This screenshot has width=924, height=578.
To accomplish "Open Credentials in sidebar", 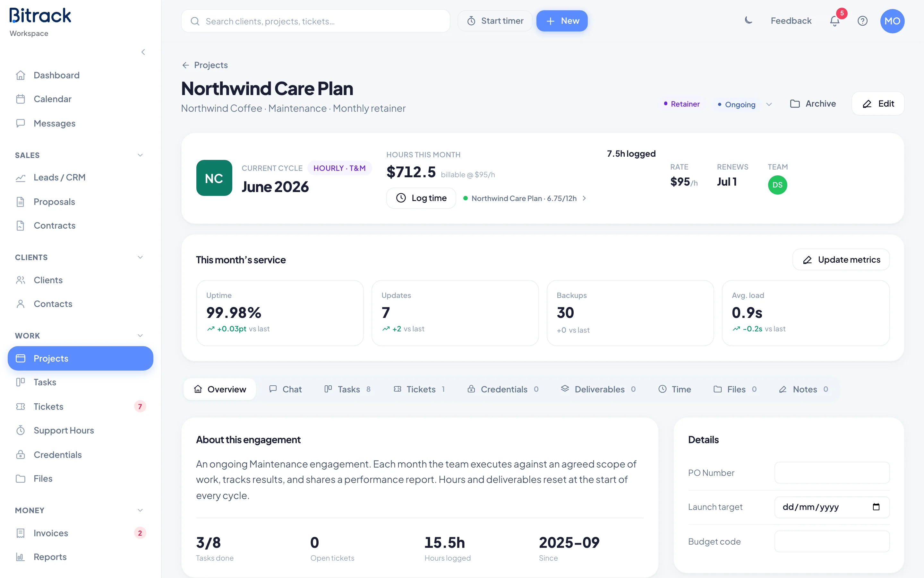I will coord(80,454).
